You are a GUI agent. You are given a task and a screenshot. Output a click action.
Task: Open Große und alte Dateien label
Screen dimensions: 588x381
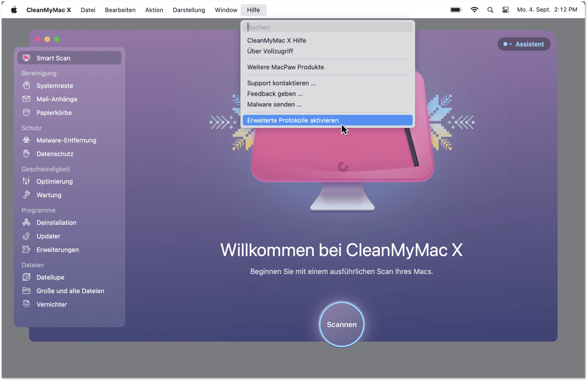tap(70, 290)
